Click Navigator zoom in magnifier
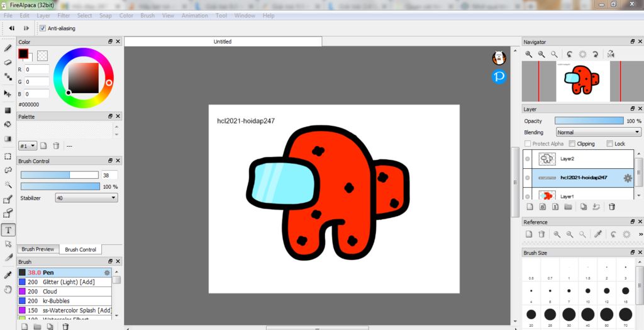Image resolution: width=644 pixels, height=330 pixels. [x=529, y=54]
